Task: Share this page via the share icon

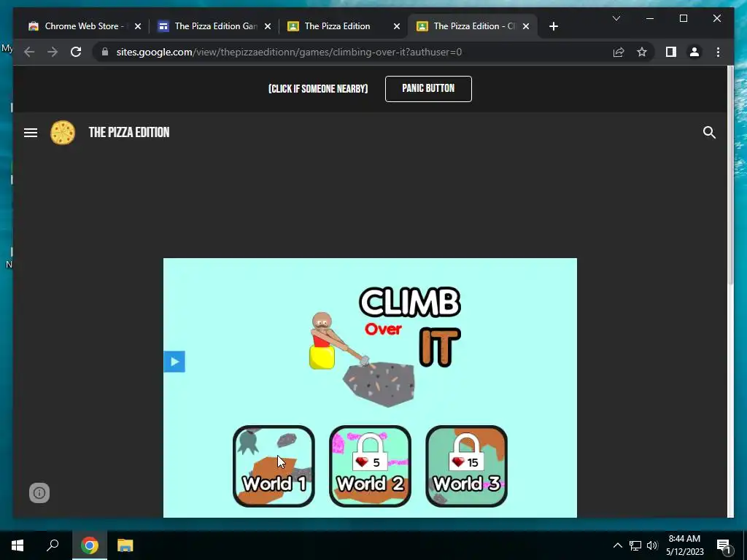Action: 619,52
